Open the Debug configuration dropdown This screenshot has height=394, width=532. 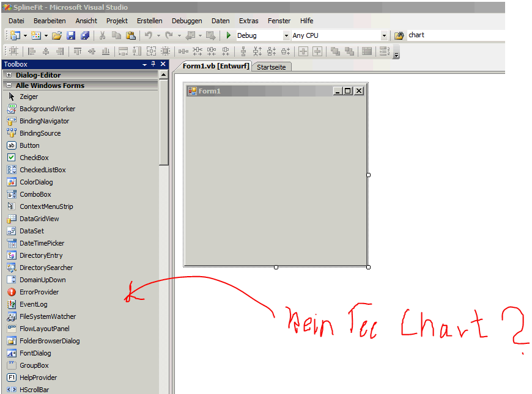tap(286, 35)
